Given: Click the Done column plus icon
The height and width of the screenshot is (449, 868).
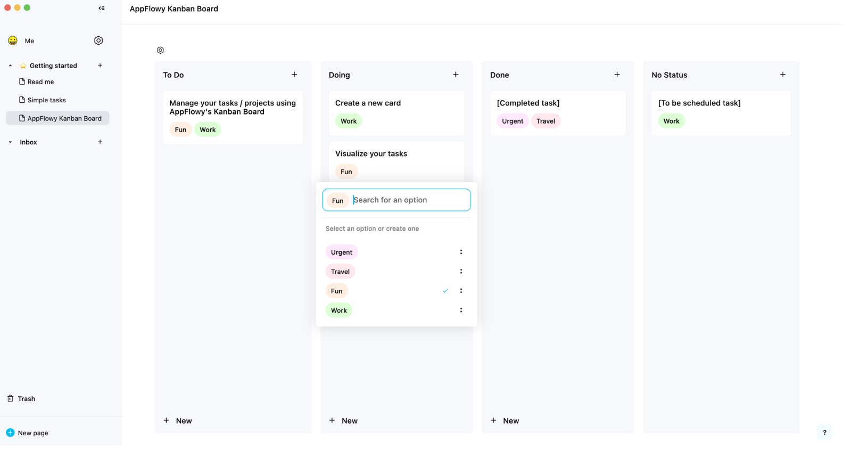Looking at the screenshot, I should [617, 75].
